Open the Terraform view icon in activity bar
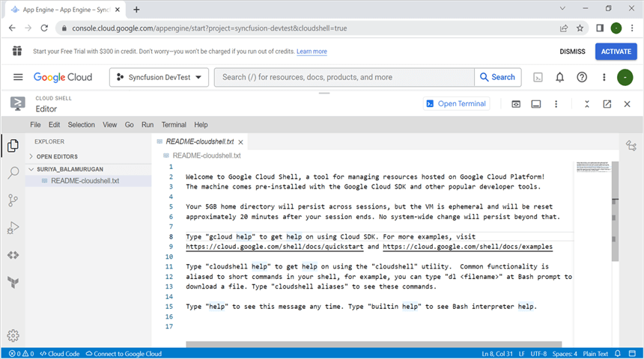 [13, 282]
